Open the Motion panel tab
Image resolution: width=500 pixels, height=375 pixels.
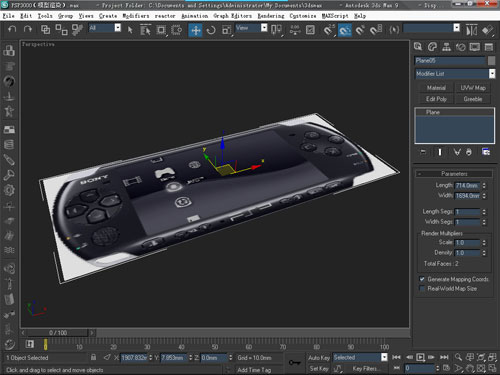point(461,47)
